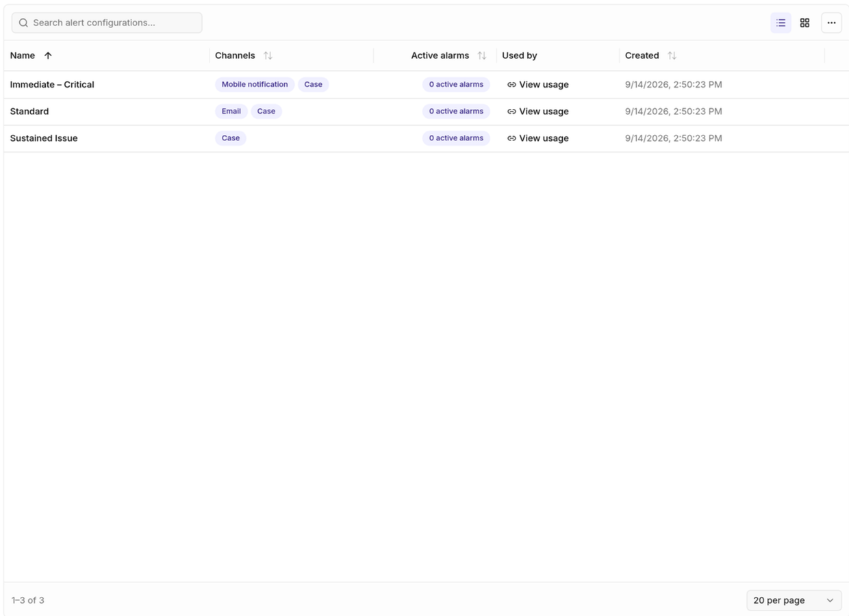Click the Created column header

click(642, 55)
